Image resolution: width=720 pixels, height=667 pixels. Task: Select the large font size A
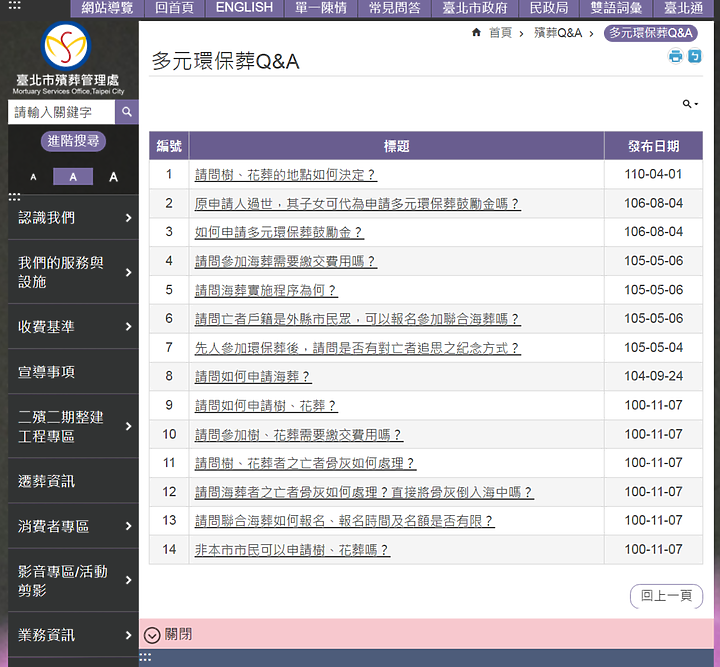(x=113, y=177)
